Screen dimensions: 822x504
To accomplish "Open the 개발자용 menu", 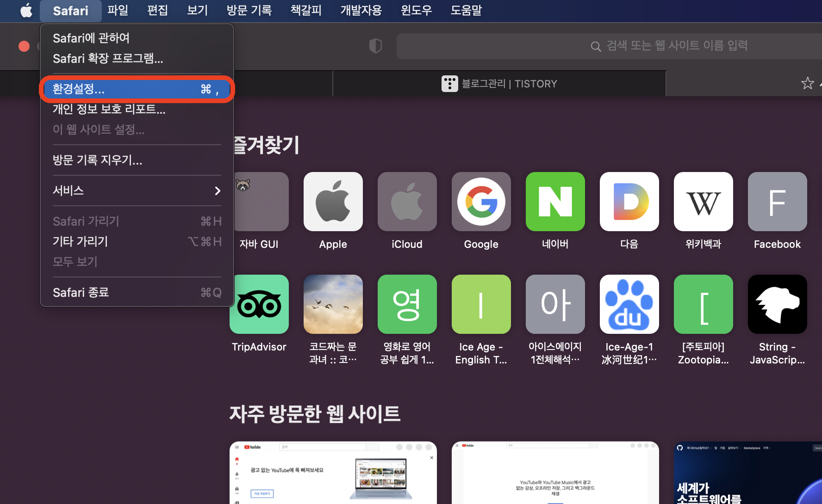I will (361, 11).
